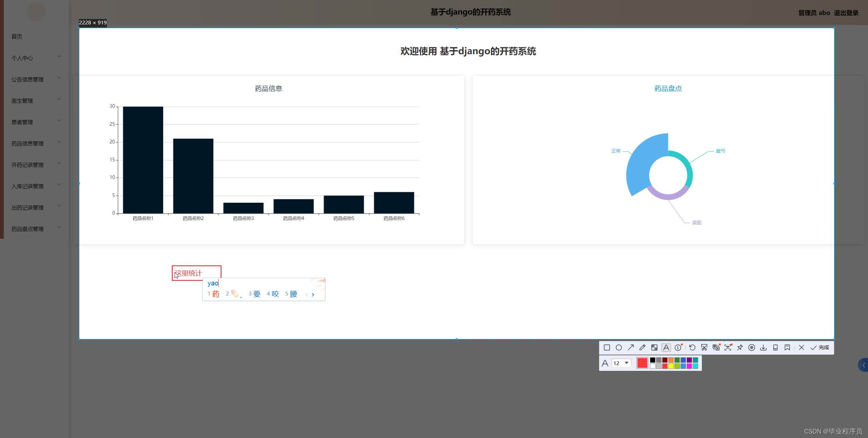This screenshot has width=868, height=438.
Task: Click the 药品信息 chart title
Action: pyautogui.click(x=269, y=88)
